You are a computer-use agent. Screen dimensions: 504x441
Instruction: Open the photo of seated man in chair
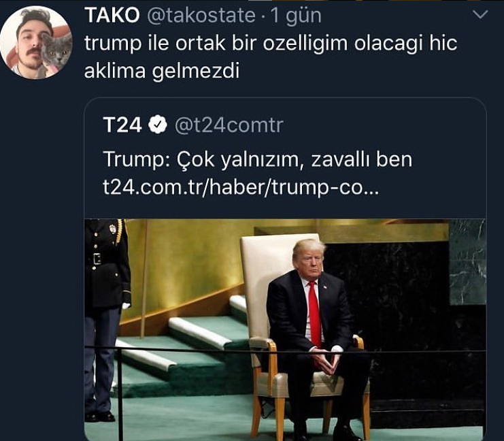(x=285, y=329)
